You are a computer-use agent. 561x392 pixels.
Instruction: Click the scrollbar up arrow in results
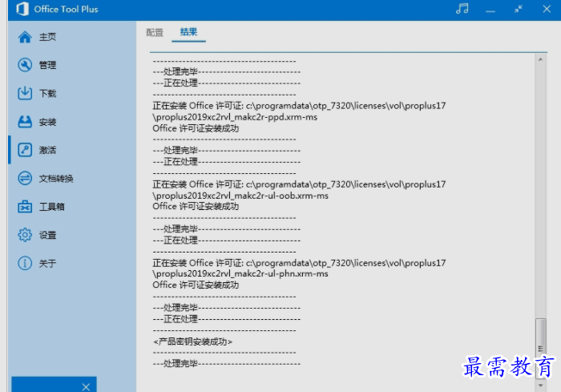(x=540, y=59)
